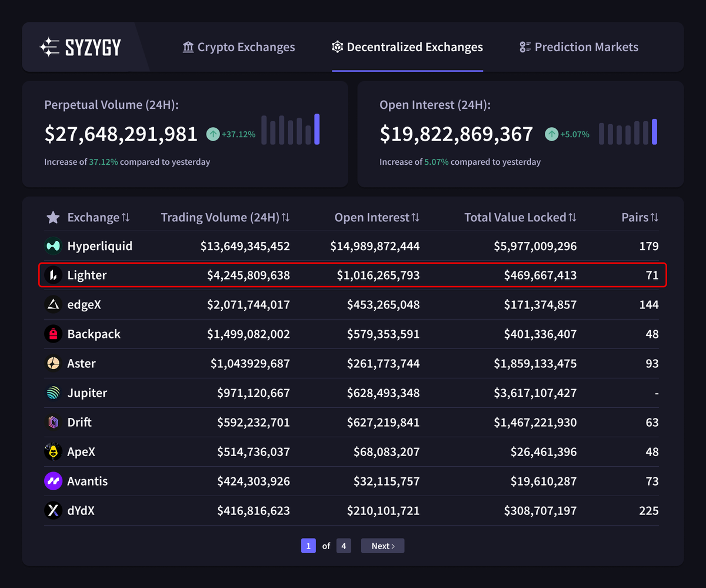Viewport: 706px width, 588px height.
Task: Sort by Trading Volume (24H)
Action: tap(225, 217)
